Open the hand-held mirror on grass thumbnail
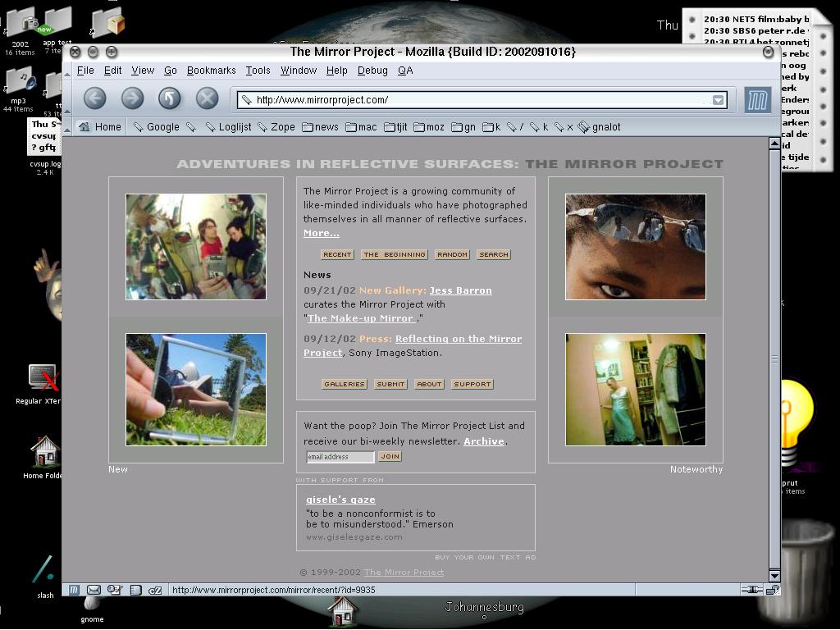The width and height of the screenshot is (840, 630). 196,390
